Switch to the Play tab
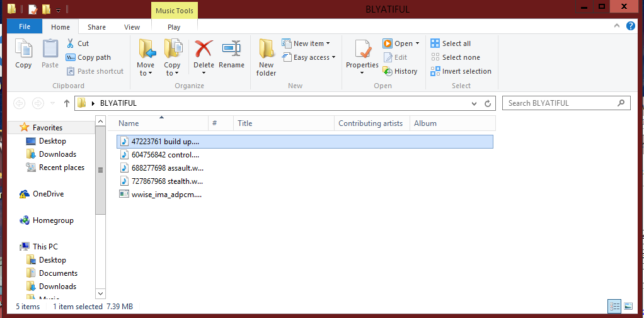The image size is (644, 318). [174, 27]
